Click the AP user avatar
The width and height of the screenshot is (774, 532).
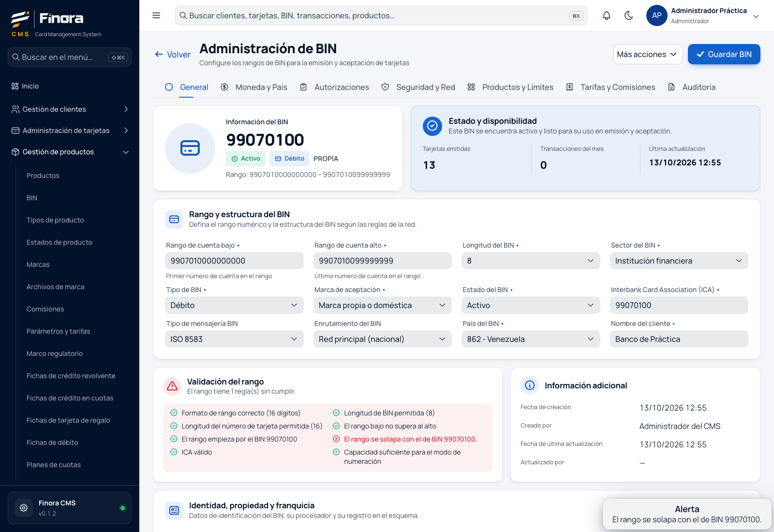pyautogui.click(x=657, y=15)
